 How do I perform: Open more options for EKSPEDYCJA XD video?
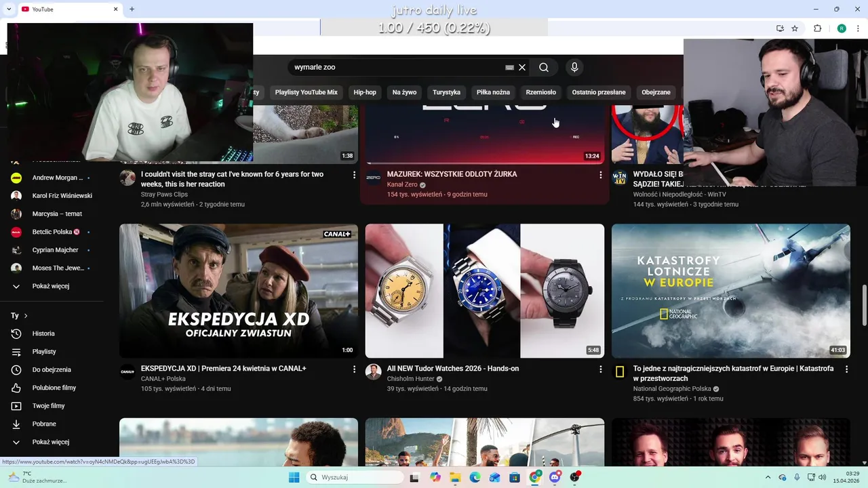point(354,369)
